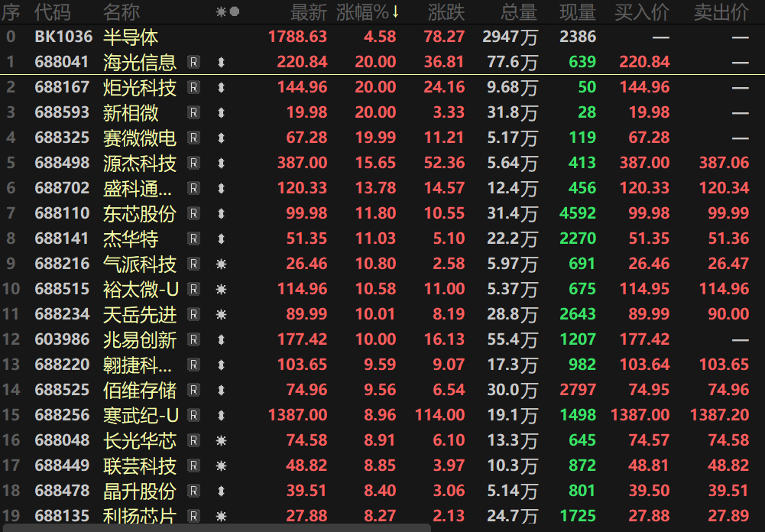Click the R badge for 利扬芯片
Screen dimensions: 765x532
[193, 516]
